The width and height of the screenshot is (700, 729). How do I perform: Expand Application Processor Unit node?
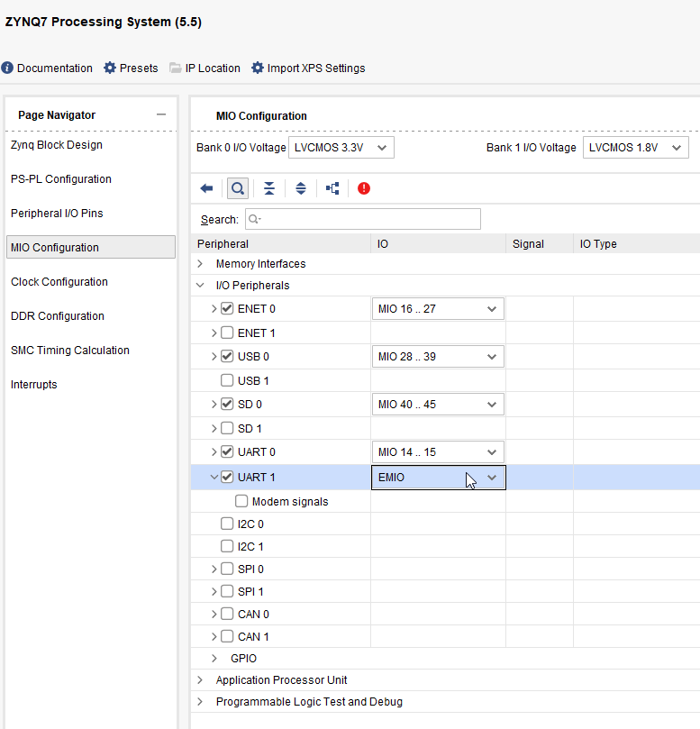coord(200,679)
